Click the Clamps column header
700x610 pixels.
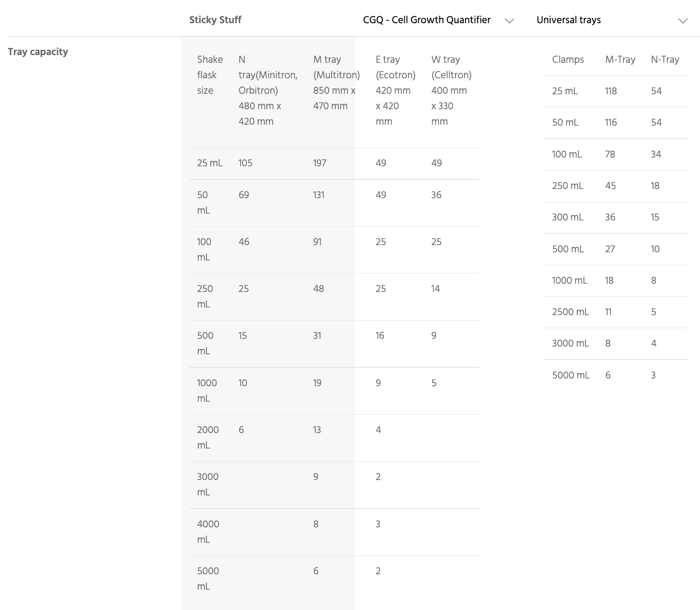(568, 59)
